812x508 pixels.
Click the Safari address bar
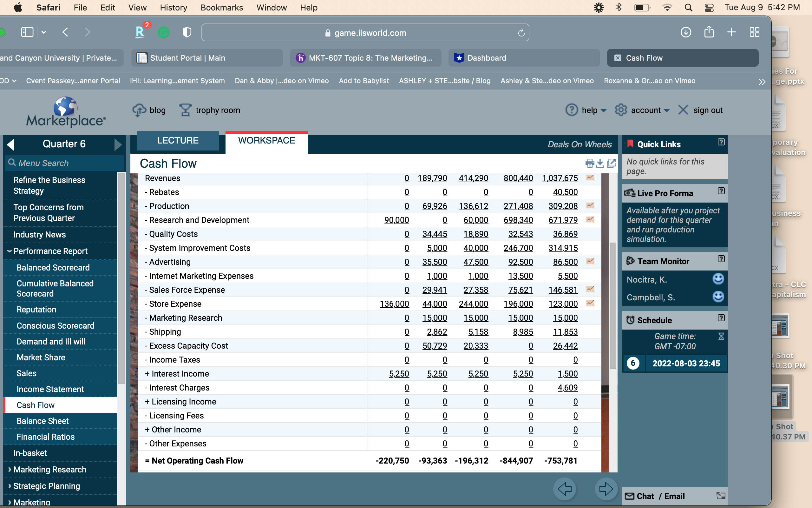pyautogui.click(x=365, y=33)
